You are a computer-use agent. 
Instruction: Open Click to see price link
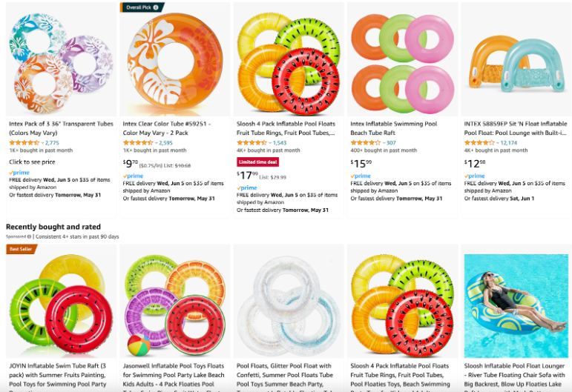click(x=32, y=162)
